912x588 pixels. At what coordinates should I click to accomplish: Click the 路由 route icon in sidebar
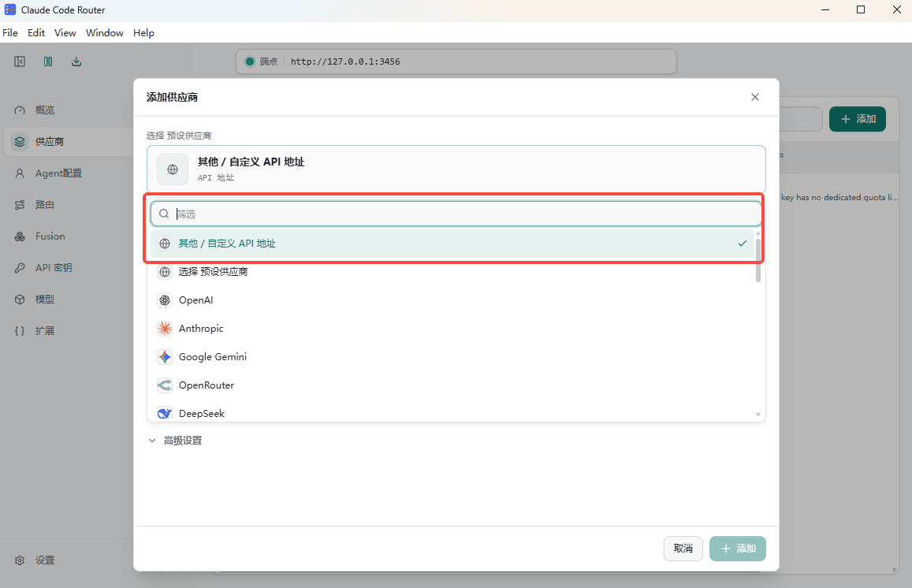coord(20,205)
